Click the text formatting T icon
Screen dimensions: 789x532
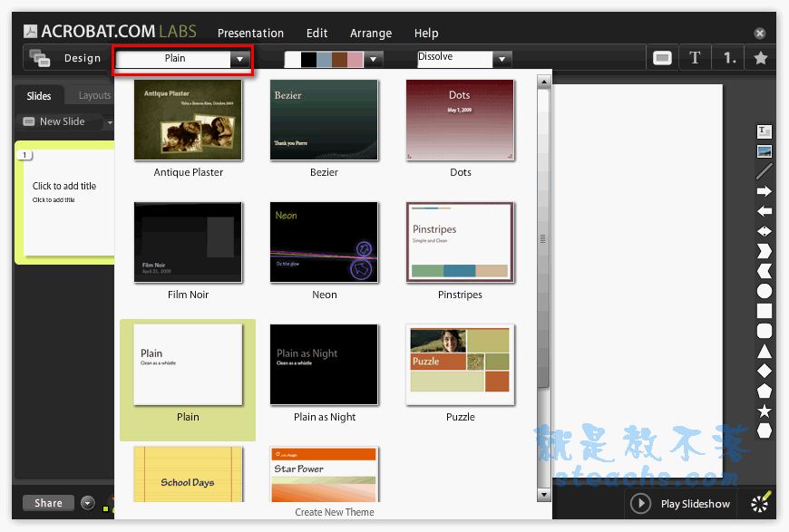(695, 58)
